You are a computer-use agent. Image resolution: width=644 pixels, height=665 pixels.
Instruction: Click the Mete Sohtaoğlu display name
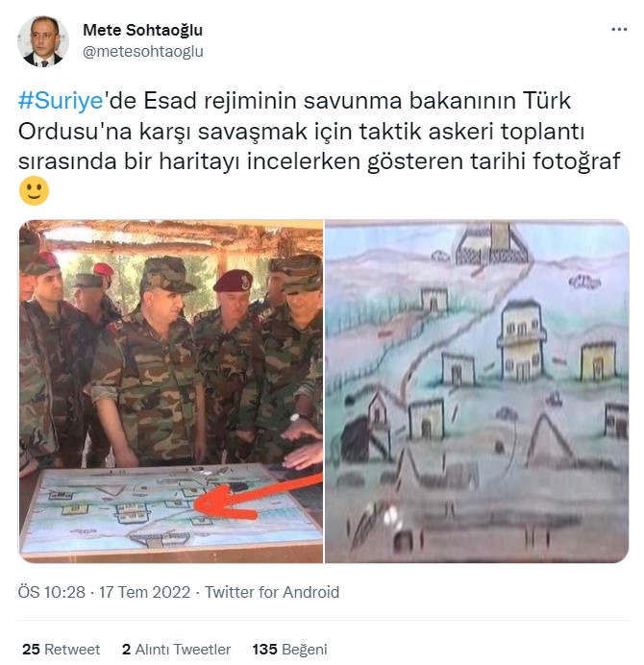[x=142, y=30]
